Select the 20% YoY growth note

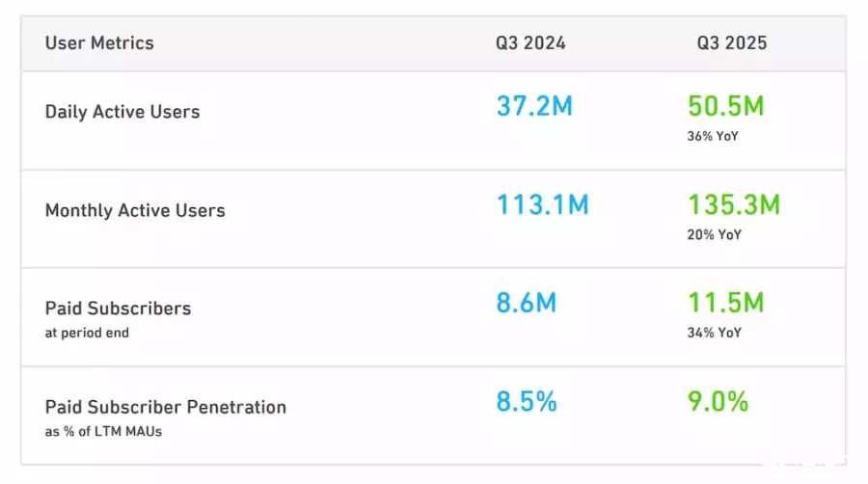click(715, 234)
